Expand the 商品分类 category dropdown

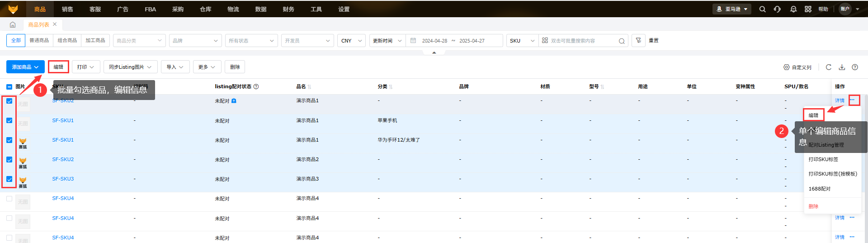tap(139, 41)
